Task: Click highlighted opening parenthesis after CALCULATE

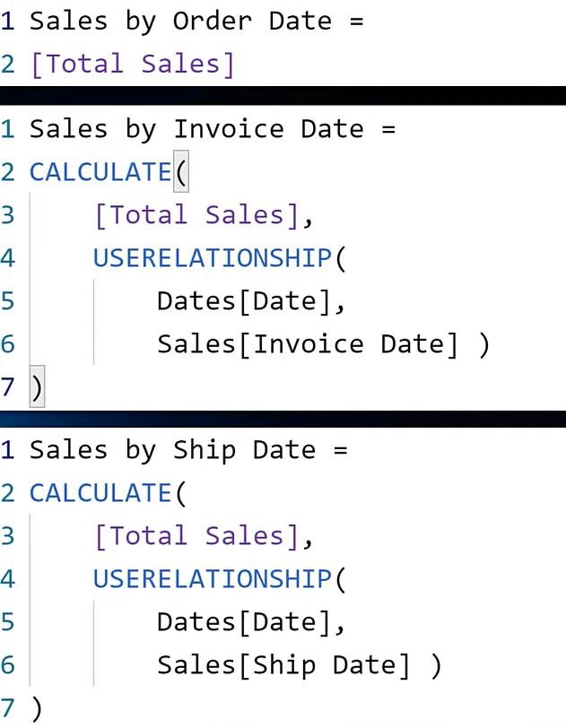Action: (181, 171)
